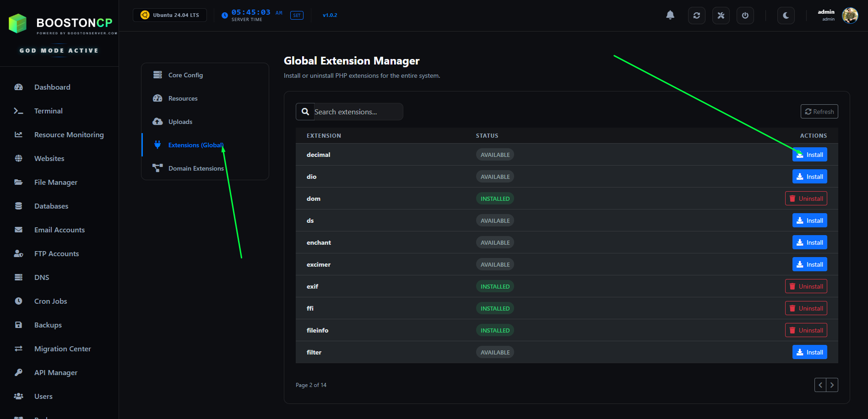The height and width of the screenshot is (419, 868).
Task: Click the Extensions (Global) plug icon
Action: pyautogui.click(x=157, y=145)
